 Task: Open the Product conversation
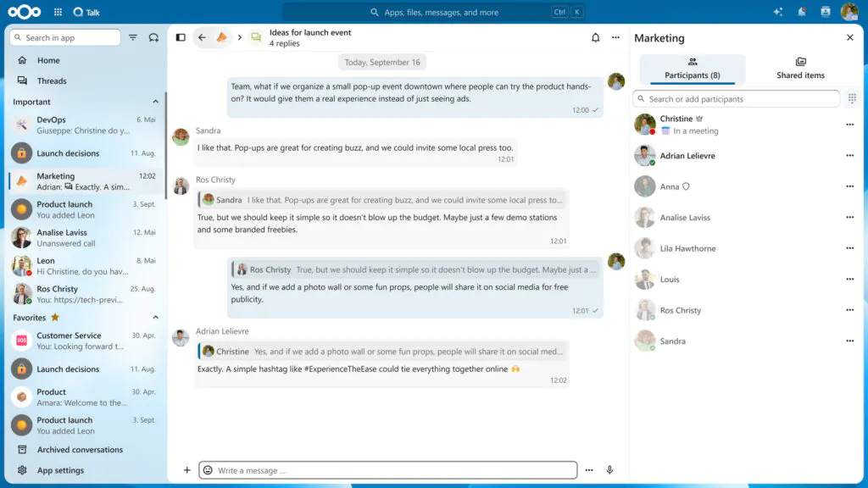(x=86, y=397)
